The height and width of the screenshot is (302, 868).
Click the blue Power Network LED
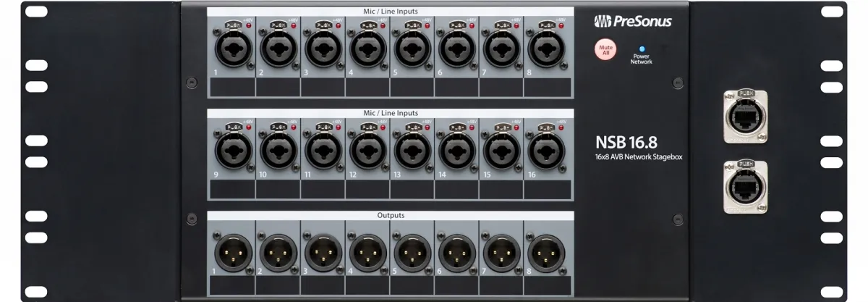pos(641,49)
